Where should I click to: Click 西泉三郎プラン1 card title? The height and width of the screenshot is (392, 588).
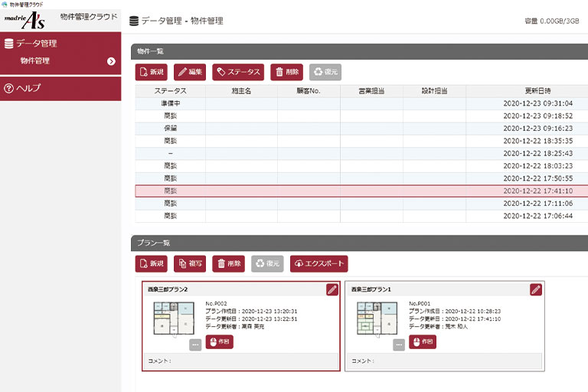[371, 289]
